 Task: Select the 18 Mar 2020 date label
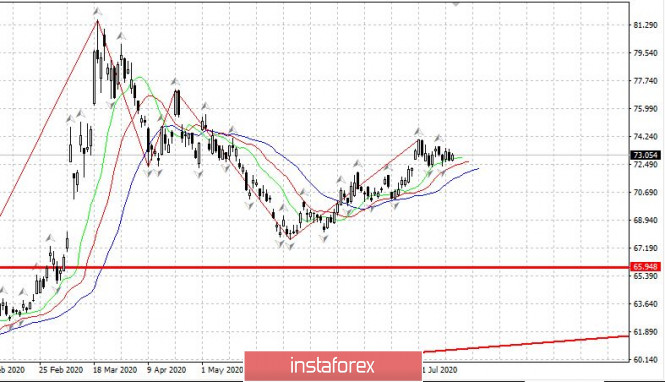115,370
